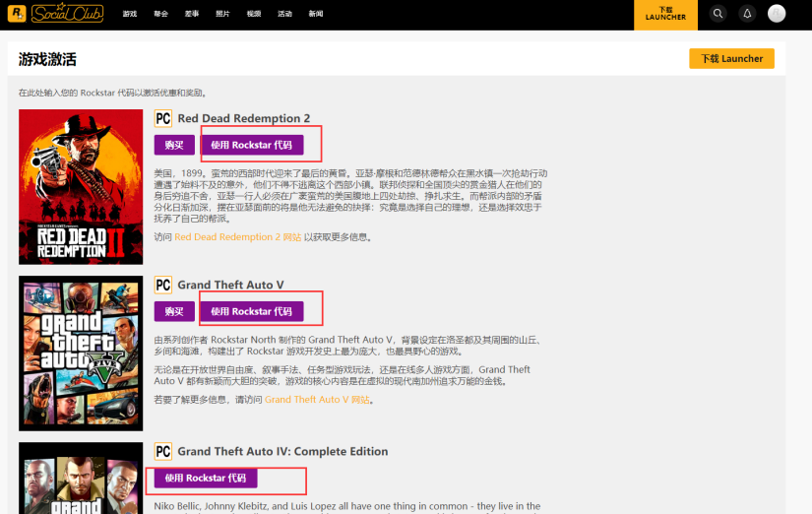Click the paragraph starting 美国，1899
Screen dimensions: 812x514
(350, 196)
